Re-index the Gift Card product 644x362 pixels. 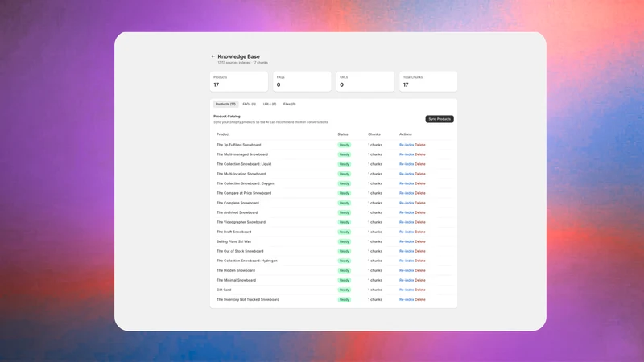[407, 290]
